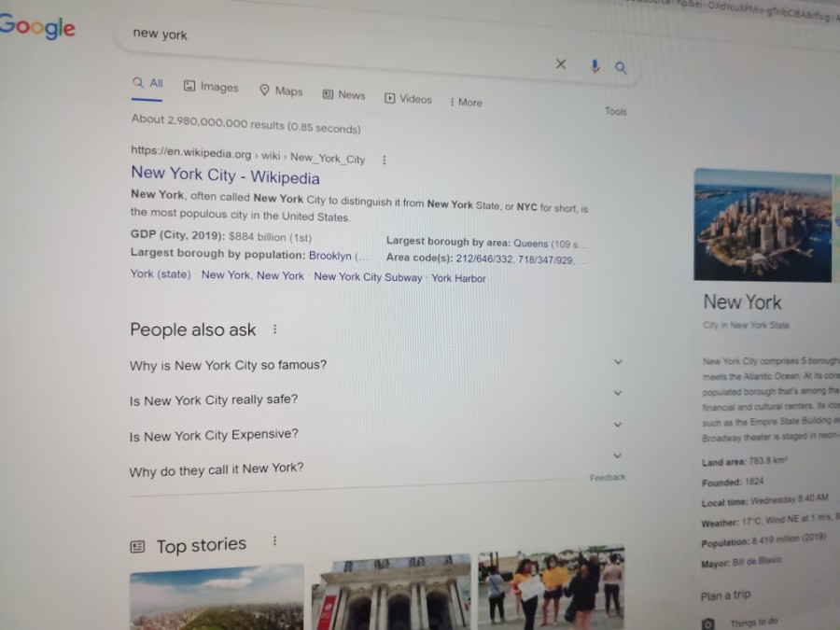840x630 pixels.
Task: Click the Plan a trip heading
Action: point(726,595)
